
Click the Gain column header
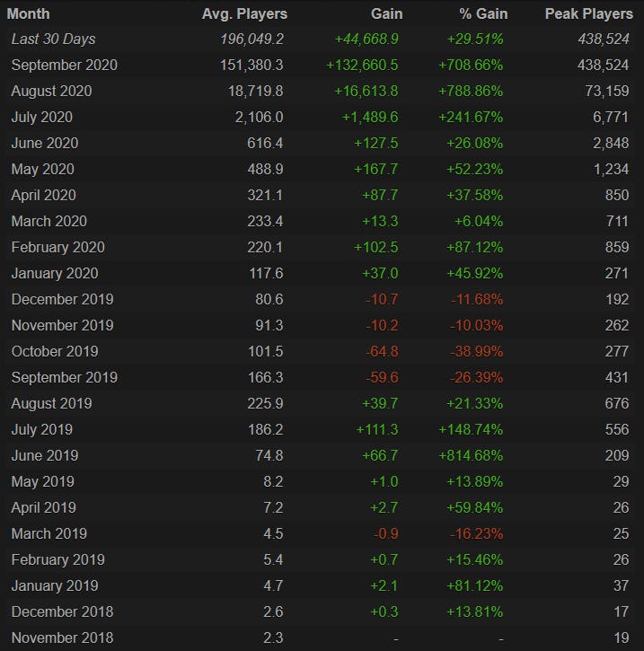click(x=386, y=13)
